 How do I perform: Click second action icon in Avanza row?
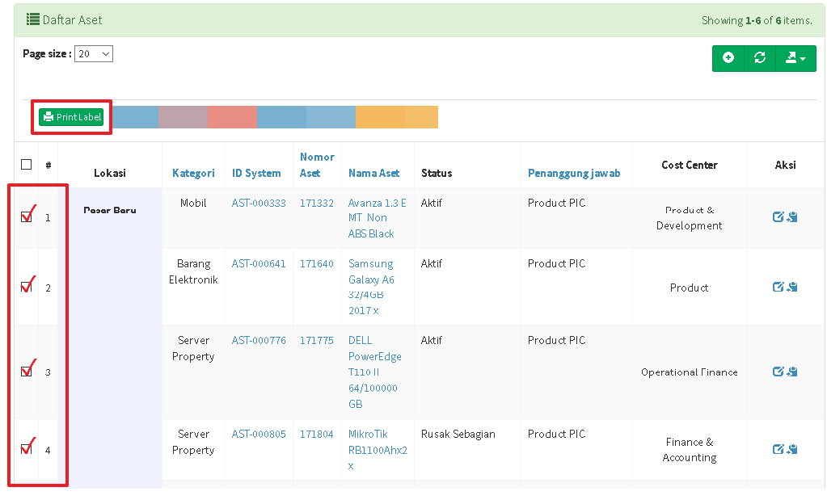coord(793,217)
